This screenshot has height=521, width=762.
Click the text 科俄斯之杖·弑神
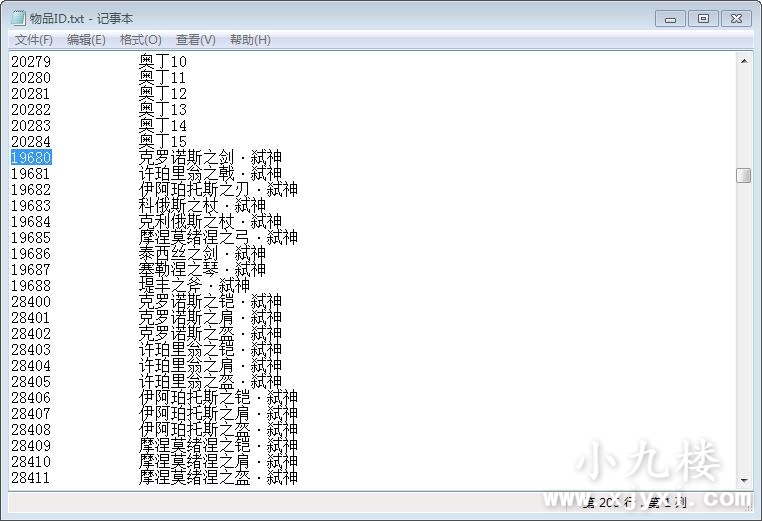tap(202, 206)
